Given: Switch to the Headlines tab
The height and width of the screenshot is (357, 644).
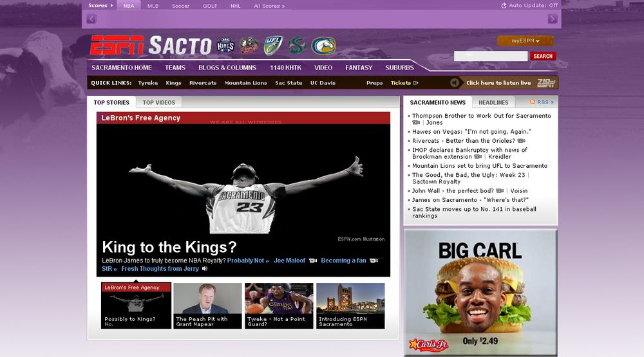Looking at the screenshot, I should [x=493, y=102].
